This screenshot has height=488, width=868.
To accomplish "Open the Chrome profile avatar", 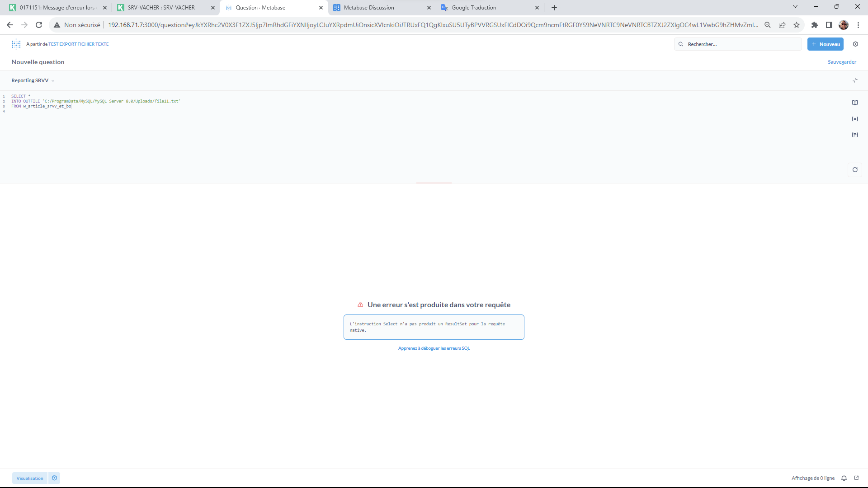I will [844, 25].
